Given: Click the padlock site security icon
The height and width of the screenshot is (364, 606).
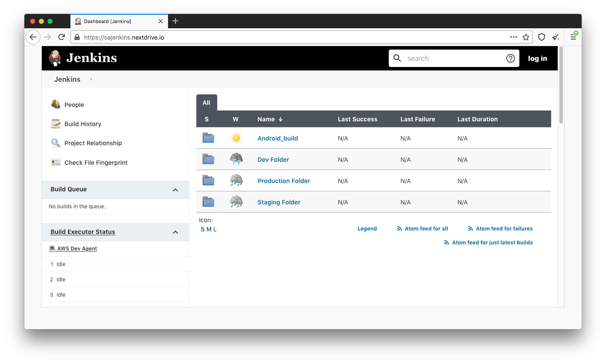Looking at the screenshot, I should (77, 37).
